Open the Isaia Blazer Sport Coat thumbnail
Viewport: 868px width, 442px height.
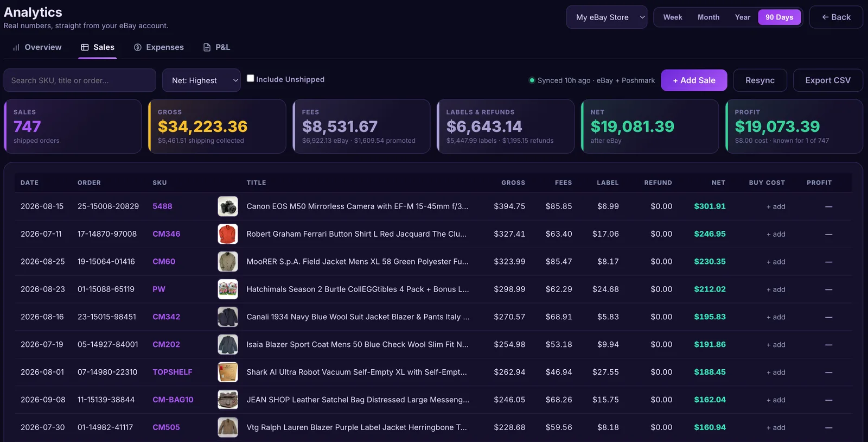pos(228,345)
